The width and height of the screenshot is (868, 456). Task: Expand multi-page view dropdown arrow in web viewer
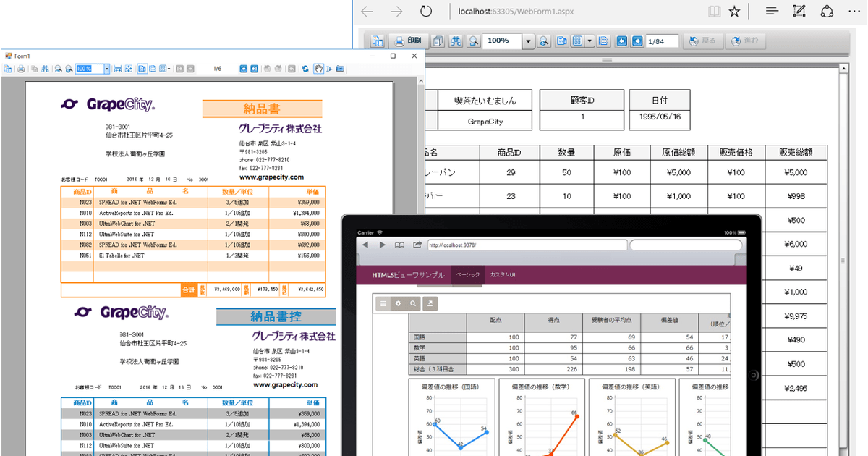click(590, 41)
